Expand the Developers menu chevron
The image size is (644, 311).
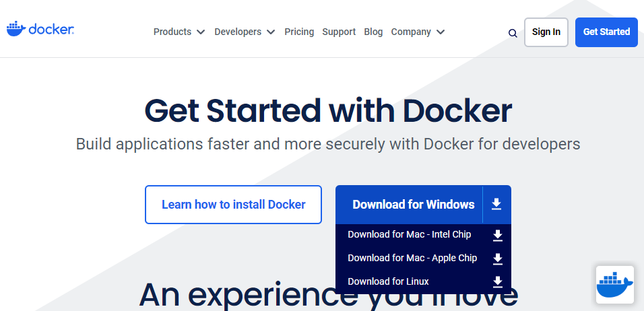point(271,32)
